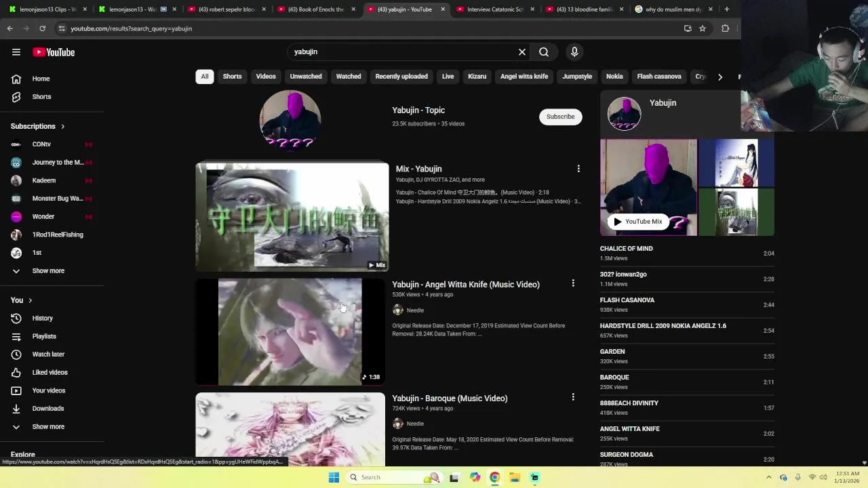Click the YouTube Mix play button
This screenshot has height=488, width=868.
[638, 222]
